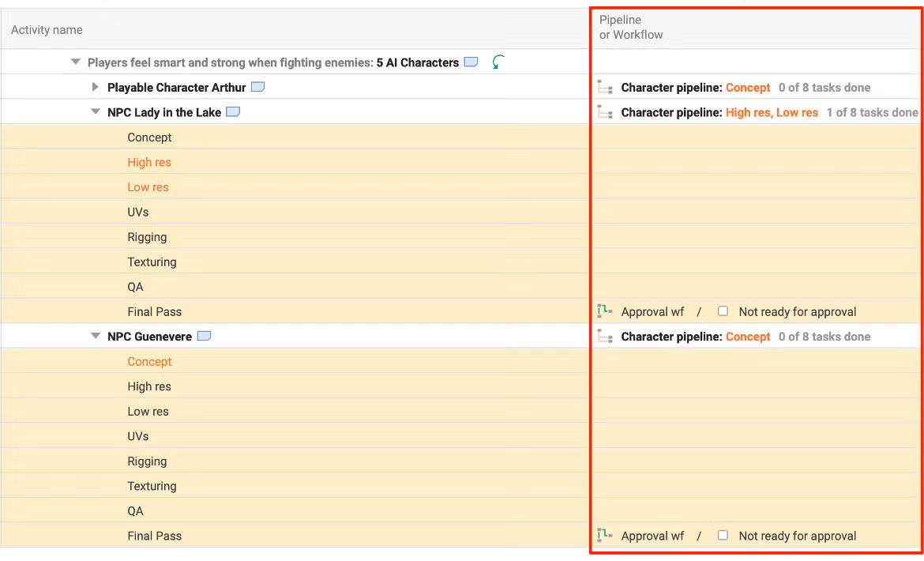Select Final Pass task under NPC Guenevere

[154, 537]
